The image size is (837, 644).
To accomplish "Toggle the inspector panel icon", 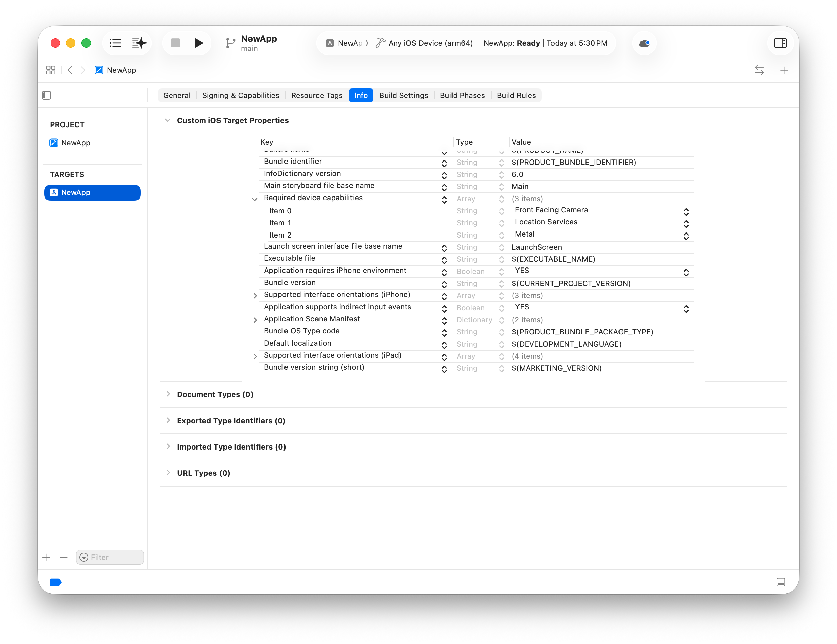I will [780, 43].
